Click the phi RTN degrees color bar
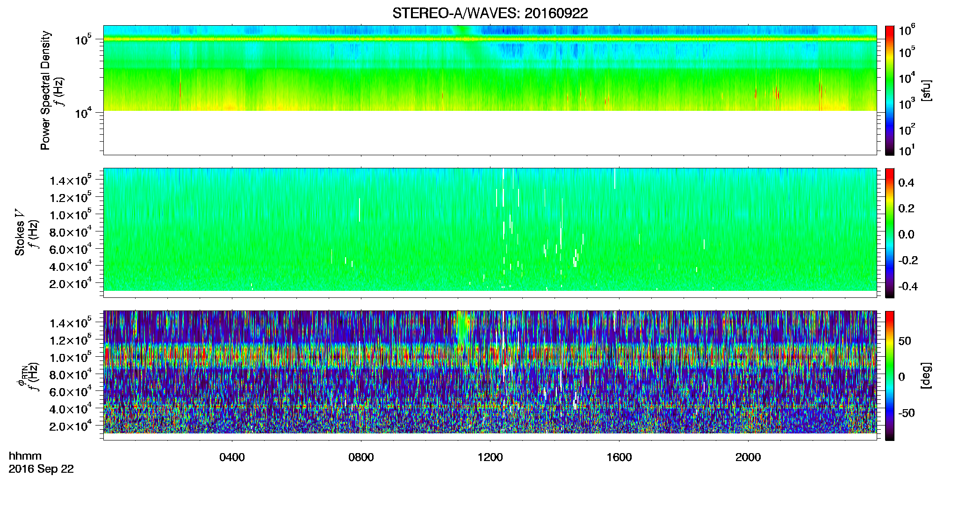The height and width of the screenshot is (505, 980). pos(890,375)
